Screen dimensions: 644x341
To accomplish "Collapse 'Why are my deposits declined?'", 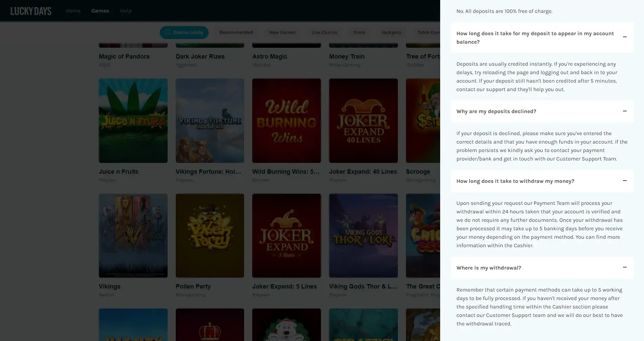I will point(625,111).
